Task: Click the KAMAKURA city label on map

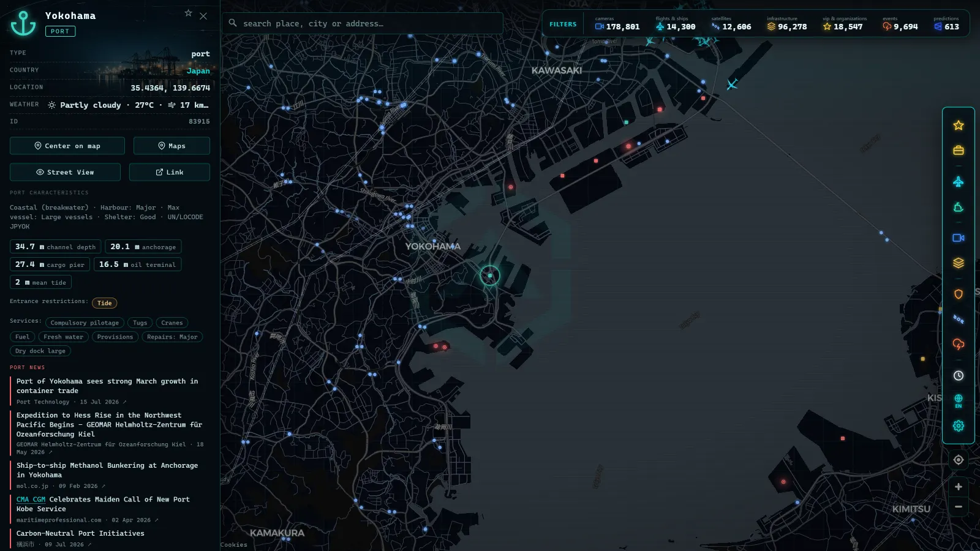Action: click(x=277, y=533)
